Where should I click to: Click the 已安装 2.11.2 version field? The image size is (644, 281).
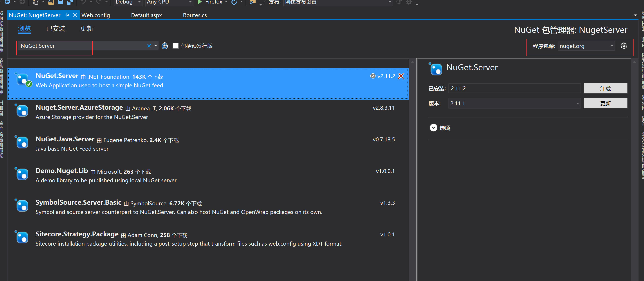tap(514, 88)
